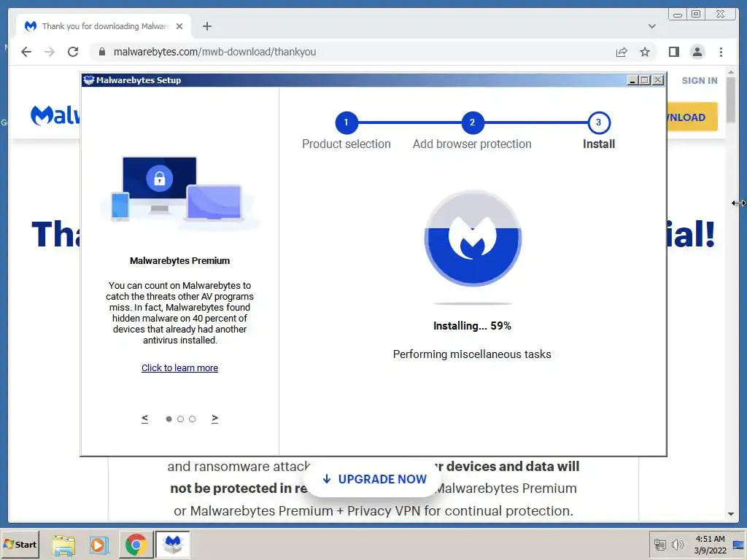Minimize the Malwarebytes Setup window
747x560 pixels.
point(632,80)
